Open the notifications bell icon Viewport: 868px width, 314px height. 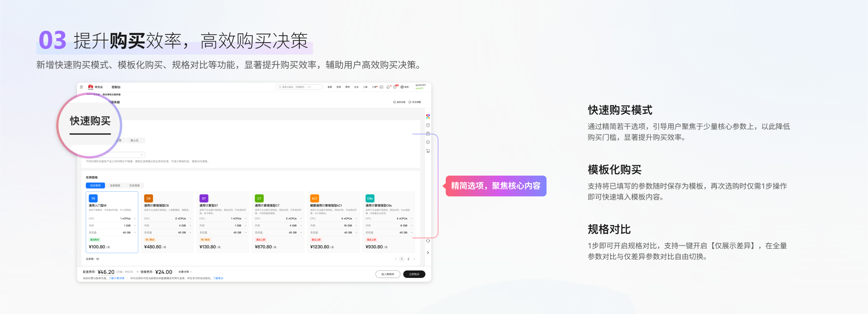tap(388, 87)
